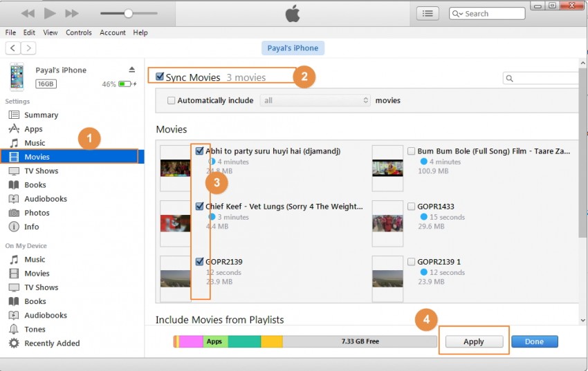Enable the Automatically include checkbox
The width and height of the screenshot is (588, 371).
(x=172, y=100)
